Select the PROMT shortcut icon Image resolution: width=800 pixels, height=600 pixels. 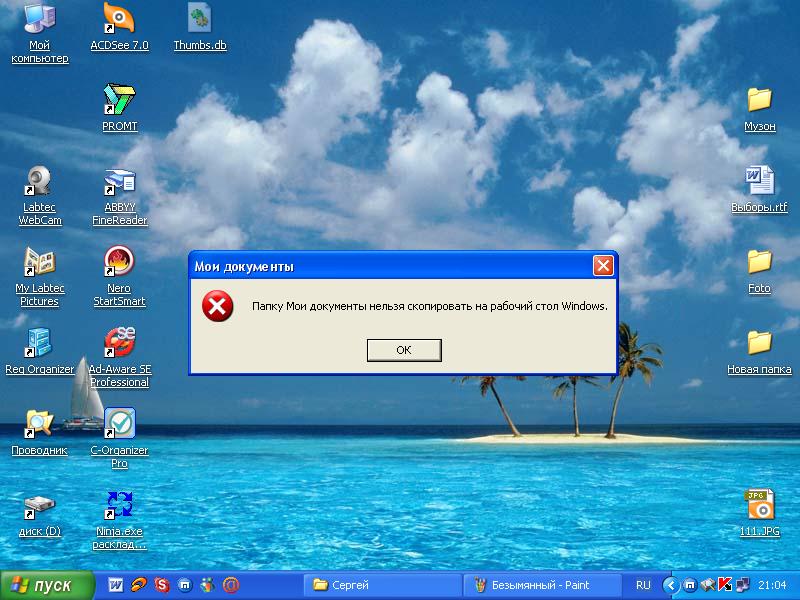(x=119, y=108)
